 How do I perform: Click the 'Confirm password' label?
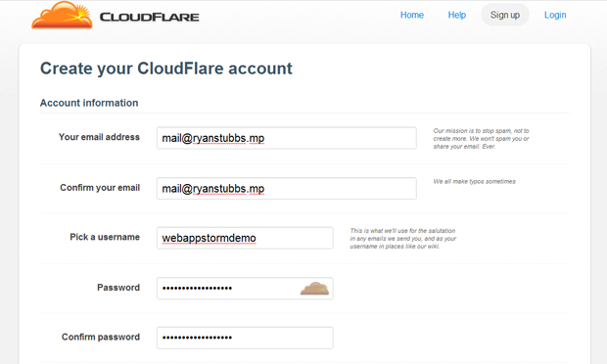[x=101, y=337]
